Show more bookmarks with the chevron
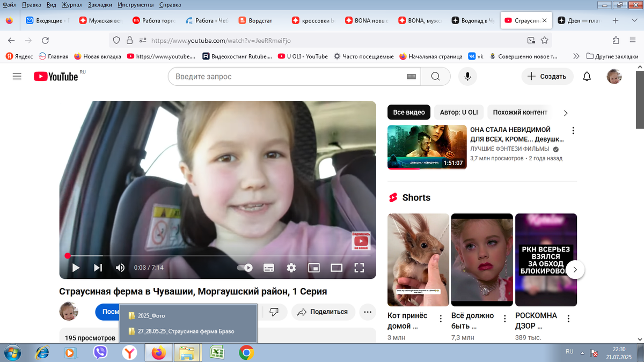This screenshot has height=362, width=644. coord(576,56)
